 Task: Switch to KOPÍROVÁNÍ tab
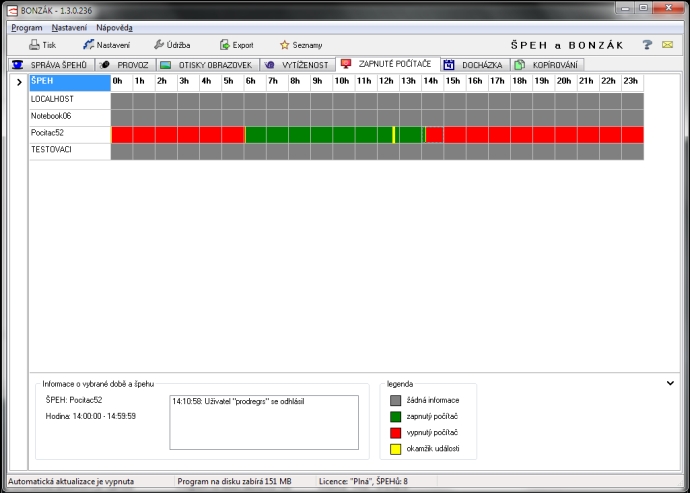(x=547, y=65)
